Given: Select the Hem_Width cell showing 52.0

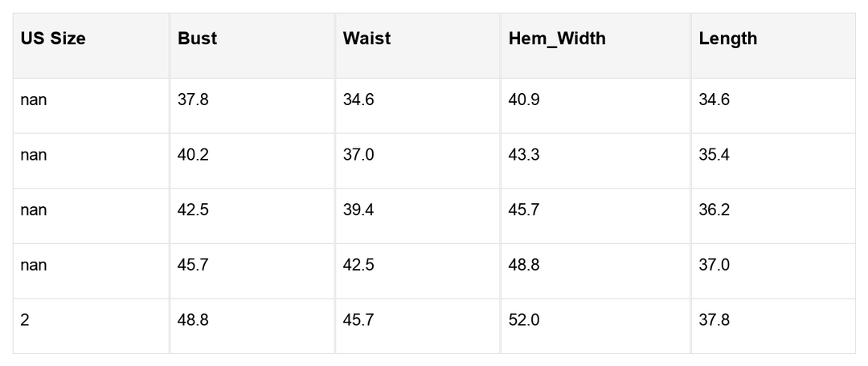Looking at the screenshot, I should click(x=524, y=320).
